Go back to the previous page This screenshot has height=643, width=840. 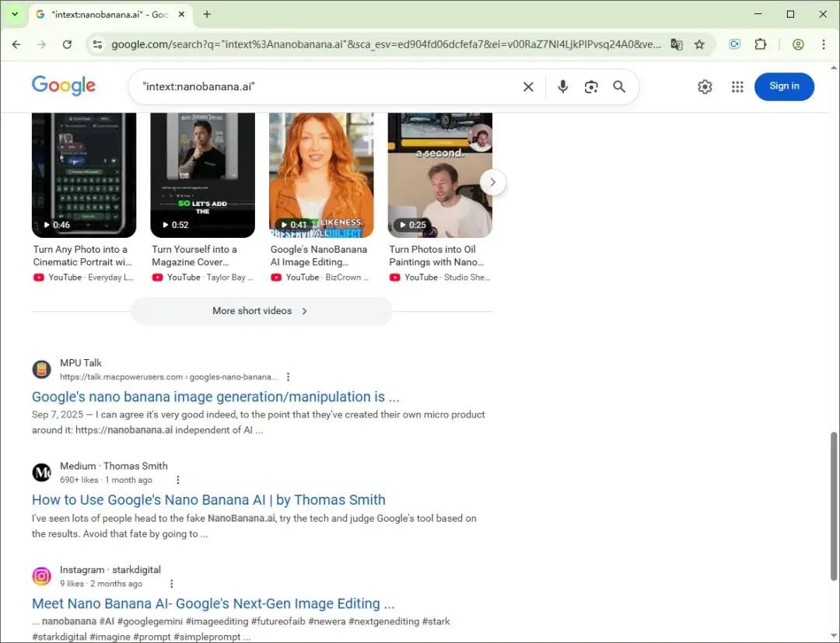pyautogui.click(x=16, y=44)
